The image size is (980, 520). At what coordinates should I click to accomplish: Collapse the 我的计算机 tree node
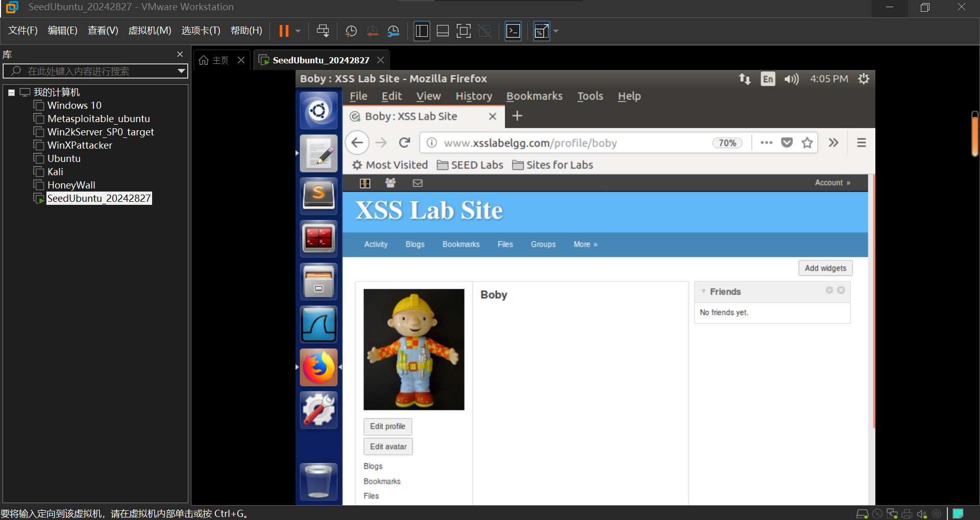point(11,92)
